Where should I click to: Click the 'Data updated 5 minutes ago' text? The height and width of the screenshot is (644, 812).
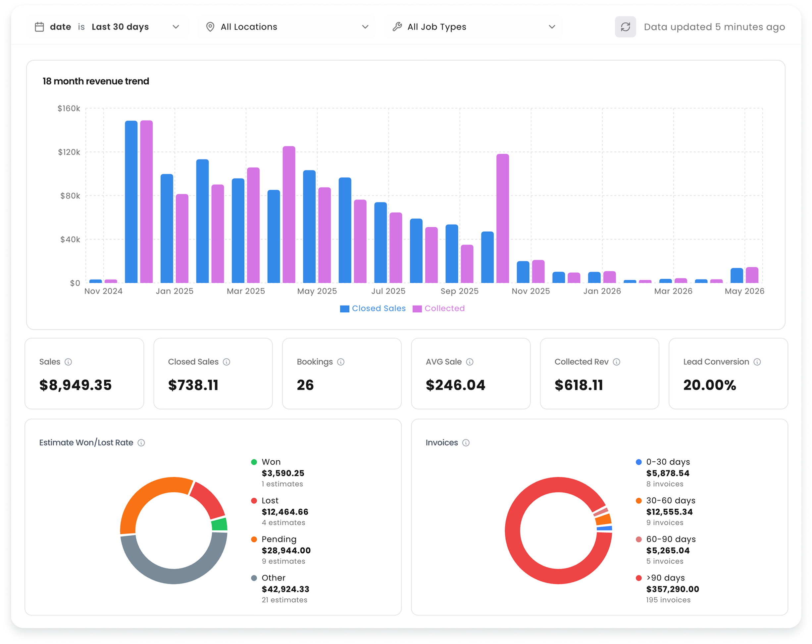(714, 27)
